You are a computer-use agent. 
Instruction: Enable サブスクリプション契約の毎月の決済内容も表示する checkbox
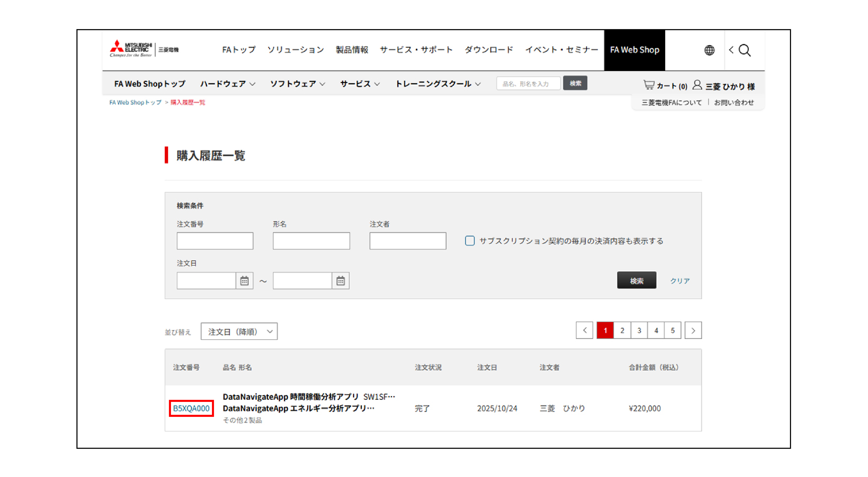point(469,240)
